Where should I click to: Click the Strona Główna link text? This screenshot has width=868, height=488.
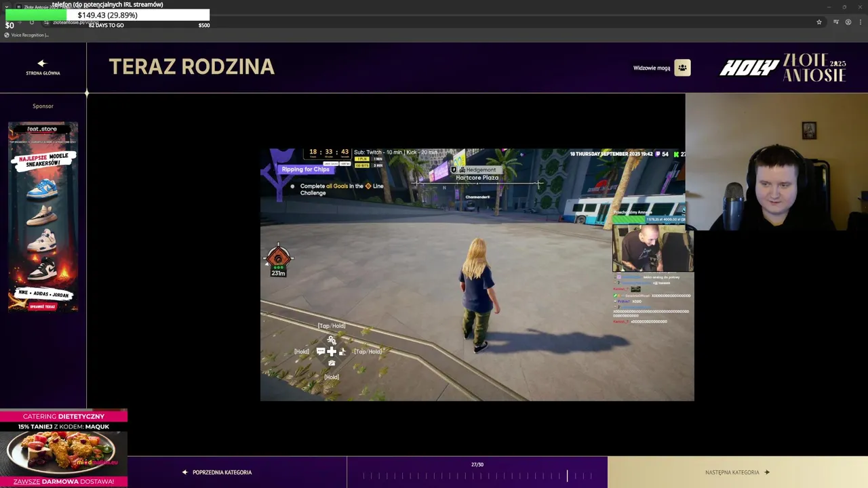click(x=43, y=73)
